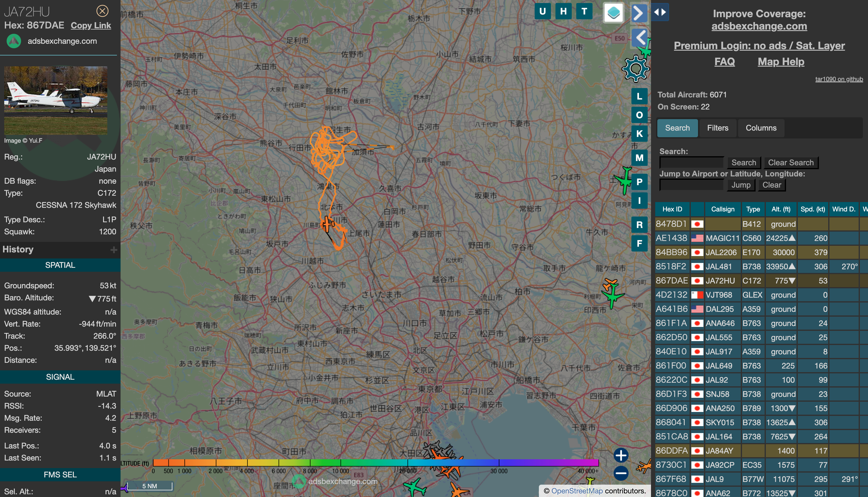Viewport: 868px width, 497px height.
Task: Click the left chevron arrow button
Action: point(640,38)
